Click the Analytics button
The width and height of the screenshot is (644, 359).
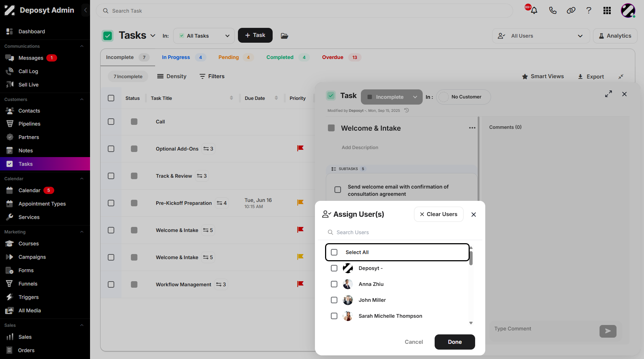tap(615, 36)
